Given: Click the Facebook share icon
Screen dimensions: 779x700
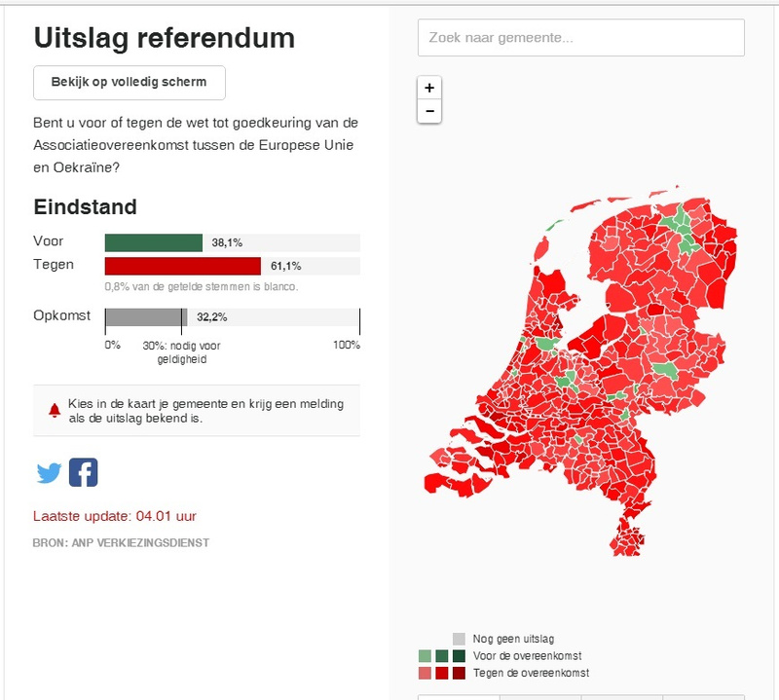Looking at the screenshot, I should point(84,473).
